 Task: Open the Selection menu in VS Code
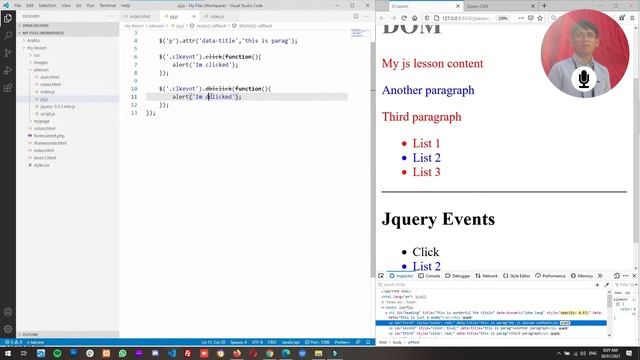point(47,5)
